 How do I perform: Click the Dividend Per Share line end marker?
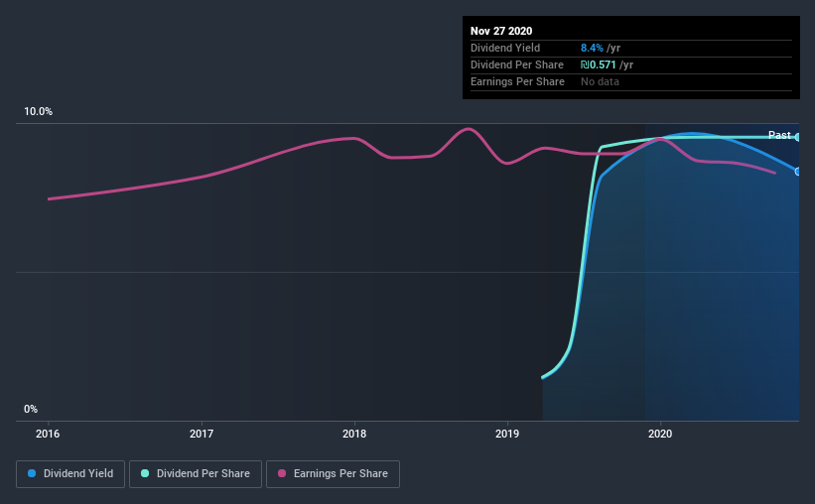798,137
